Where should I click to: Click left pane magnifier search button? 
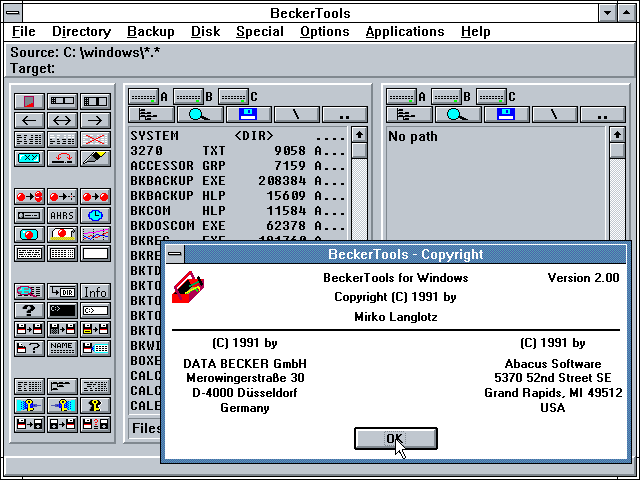click(200, 115)
